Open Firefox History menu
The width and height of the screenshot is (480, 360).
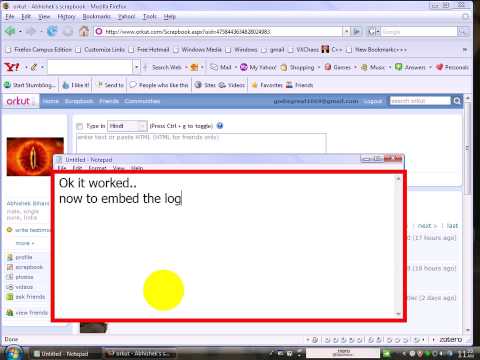click(66, 16)
